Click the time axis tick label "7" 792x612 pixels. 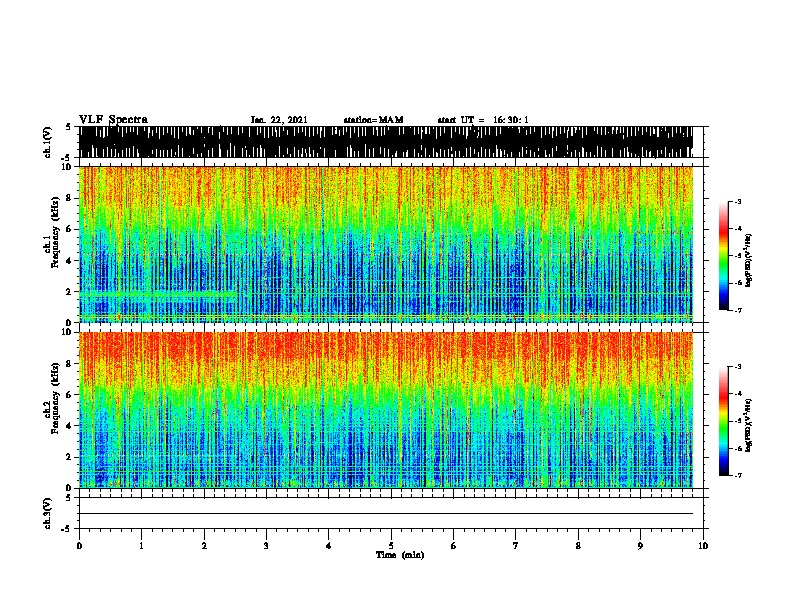point(516,546)
